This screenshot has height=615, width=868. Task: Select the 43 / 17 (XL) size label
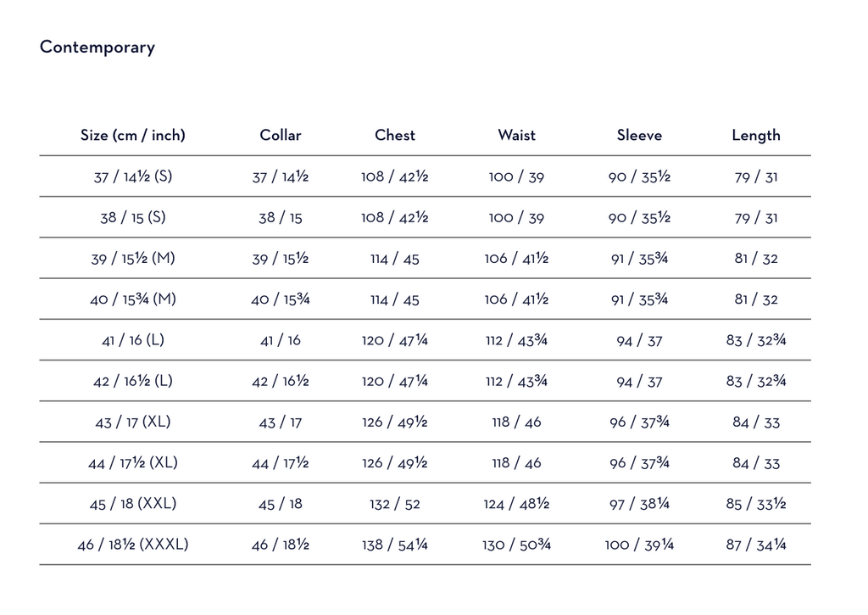coord(133,422)
